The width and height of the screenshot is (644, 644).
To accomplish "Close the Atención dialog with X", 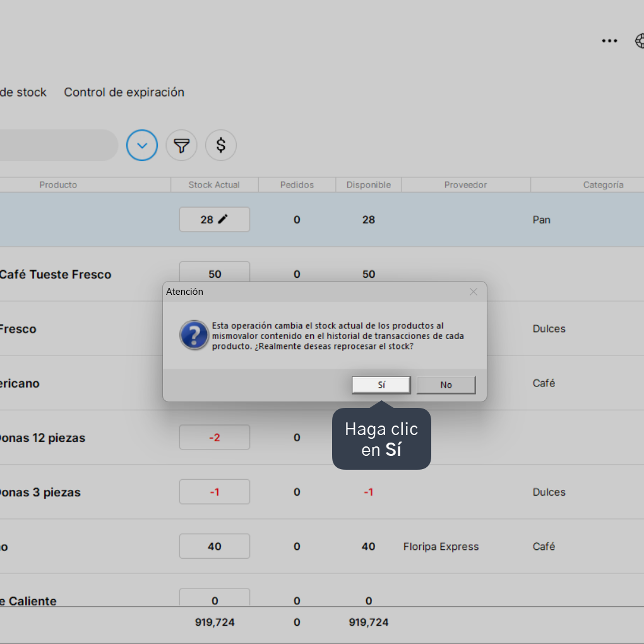I will pyautogui.click(x=473, y=292).
